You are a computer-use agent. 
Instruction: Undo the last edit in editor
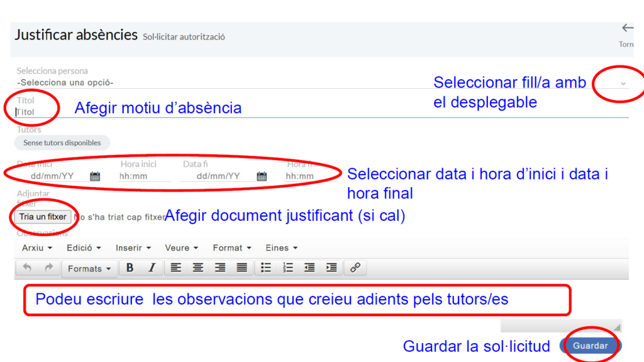pos(27,268)
